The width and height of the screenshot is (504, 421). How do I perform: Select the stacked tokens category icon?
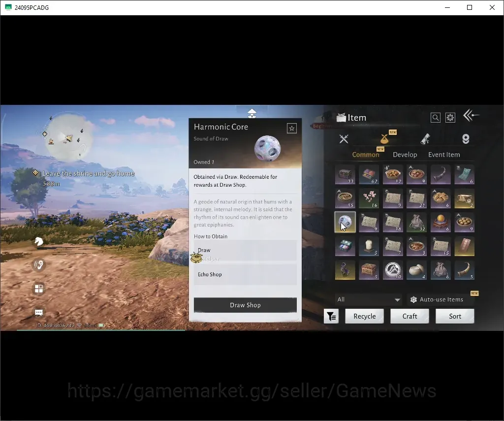pyautogui.click(x=466, y=139)
